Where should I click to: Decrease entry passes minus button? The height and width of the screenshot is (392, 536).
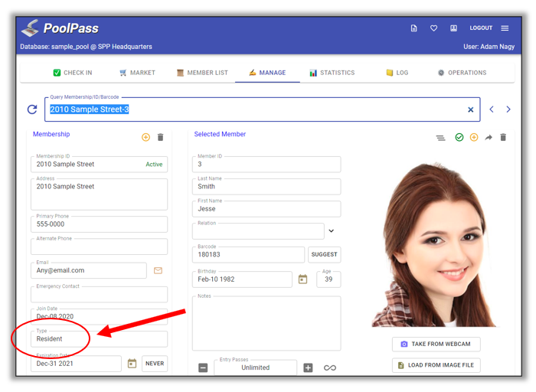(203, 367)
